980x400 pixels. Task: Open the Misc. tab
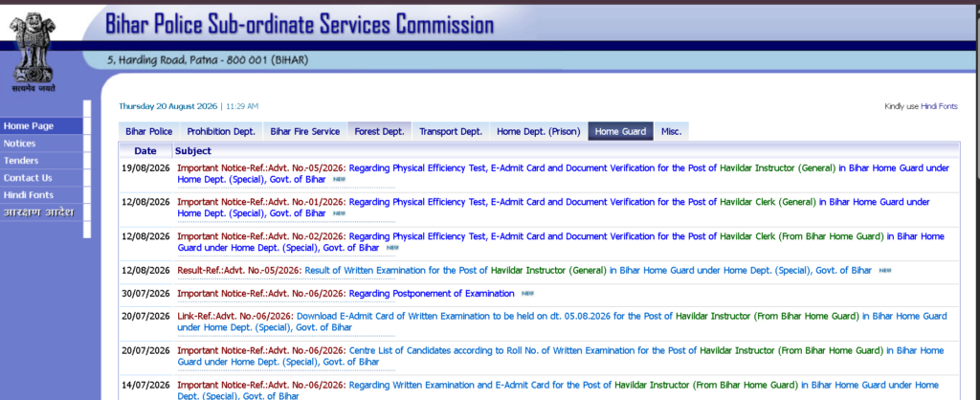[x=671, y=131]
